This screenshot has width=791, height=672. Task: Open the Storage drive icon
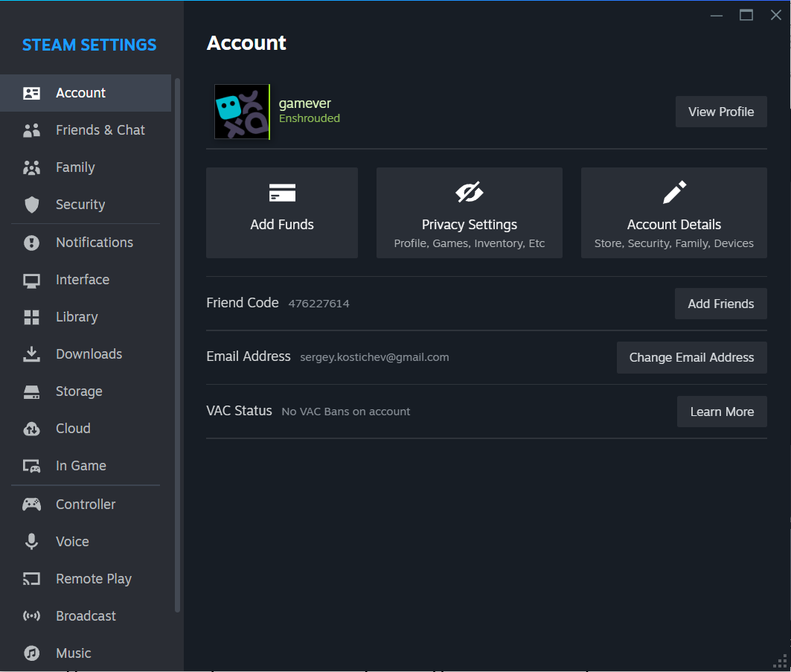[x=31, y=391]
